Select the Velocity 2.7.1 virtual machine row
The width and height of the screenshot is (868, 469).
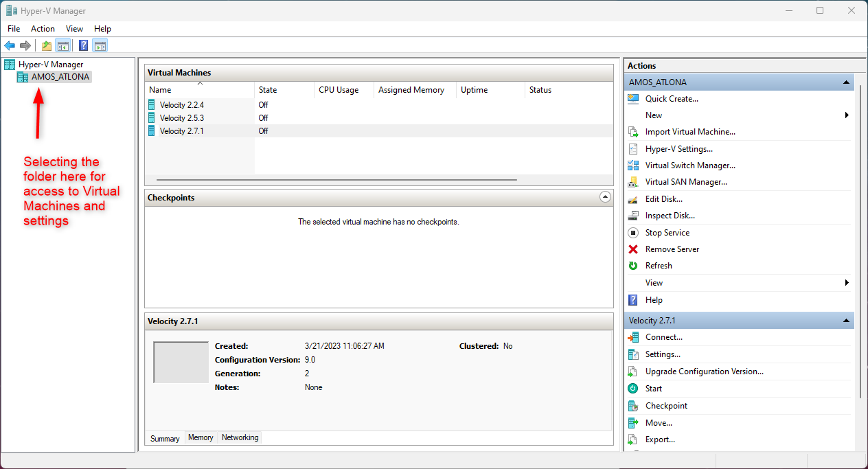click(378, 131)
